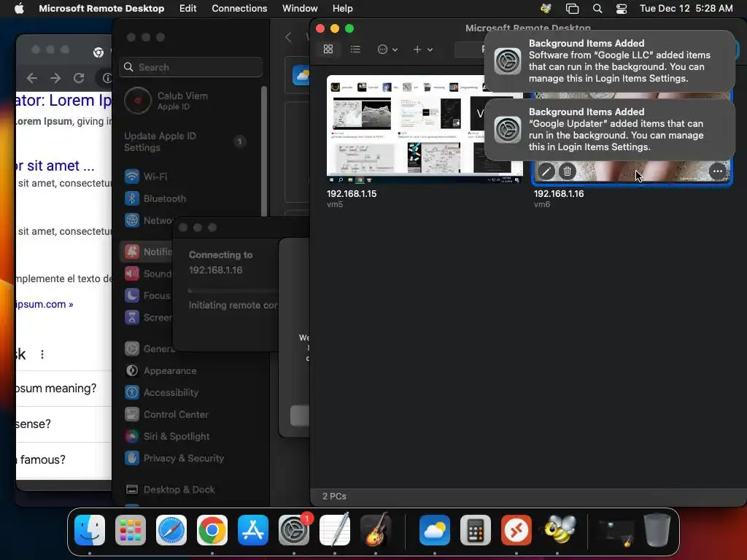Open Google Chrome from the Dock
747x560 pixels.
click(x=212, y=530)
